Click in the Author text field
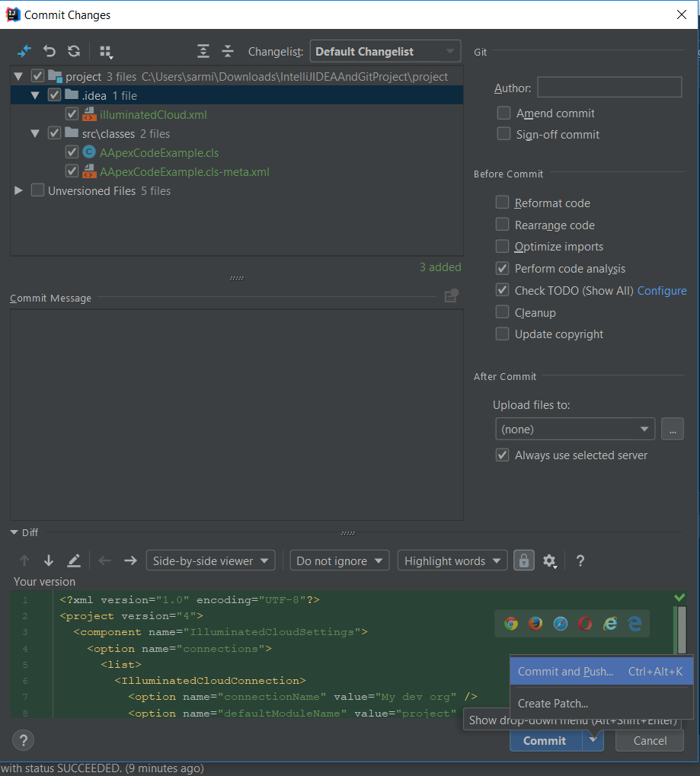 point(609,88)
